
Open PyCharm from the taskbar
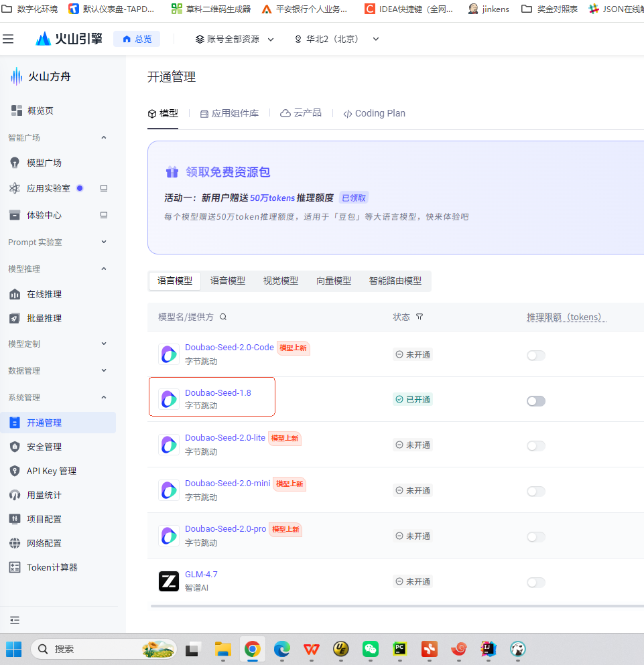click(399, 649)
